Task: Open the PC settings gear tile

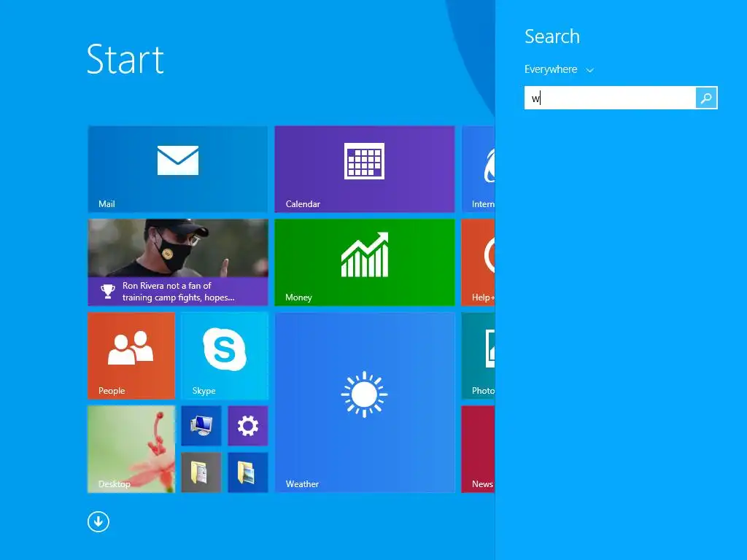Action: [x=248, y=426]
